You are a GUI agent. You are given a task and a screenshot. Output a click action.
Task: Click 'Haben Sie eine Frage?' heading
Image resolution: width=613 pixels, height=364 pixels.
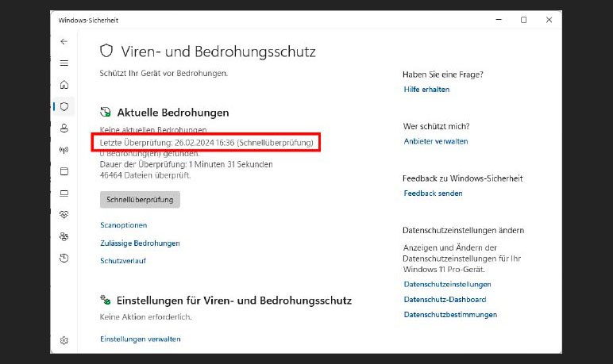tap(443, 75)
